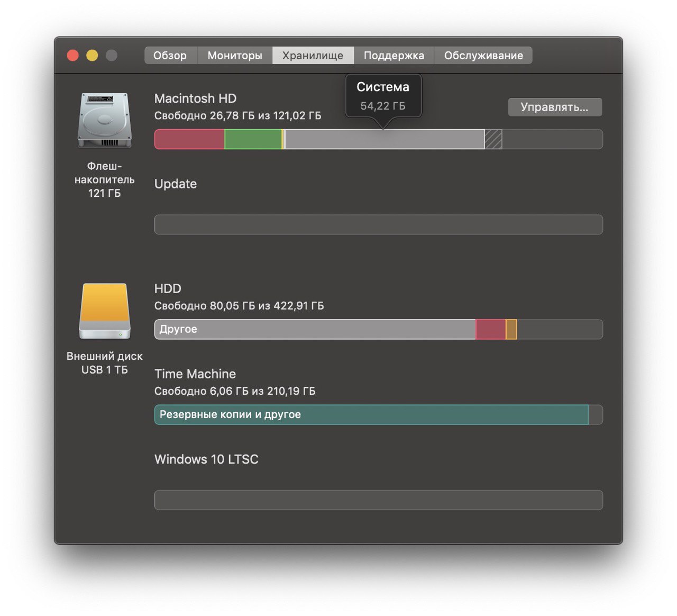Click the red segment of HDD bar
677x616 pixels.
tap(491, 329)
